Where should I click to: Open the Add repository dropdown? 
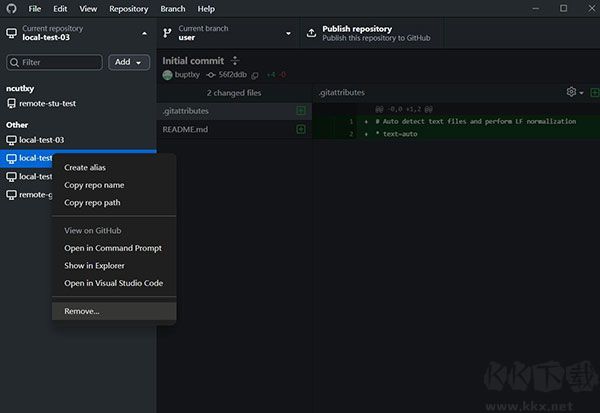click(129, 62)
